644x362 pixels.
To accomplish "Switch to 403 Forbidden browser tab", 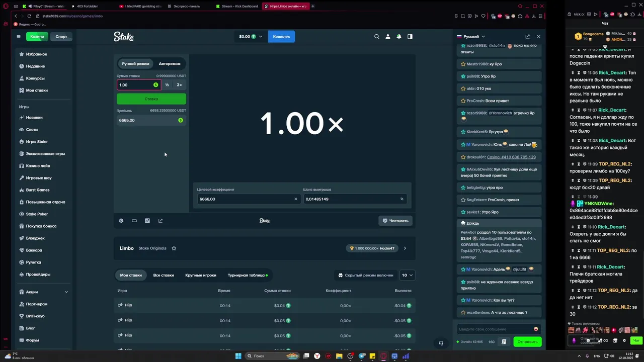I will [93, 6].
